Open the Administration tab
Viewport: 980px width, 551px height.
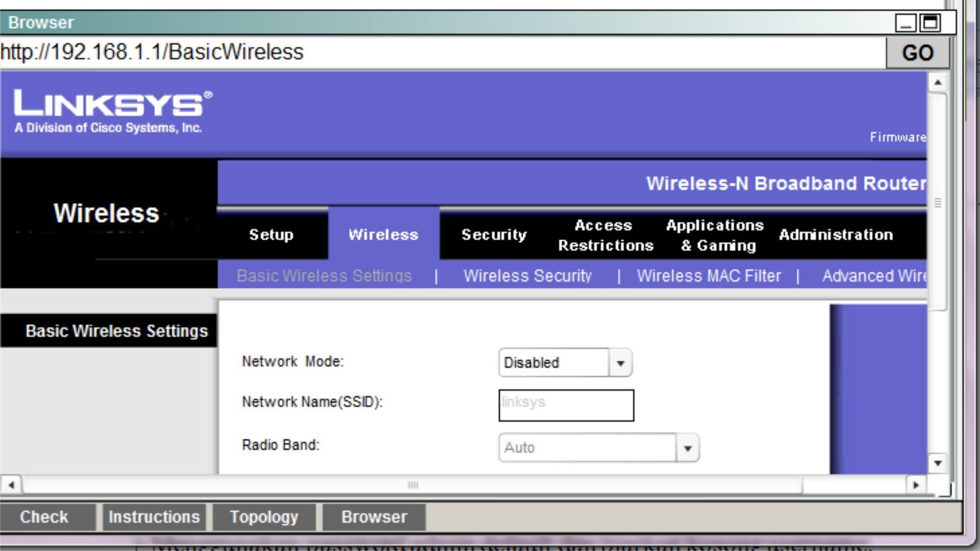[x=836, y=235]
